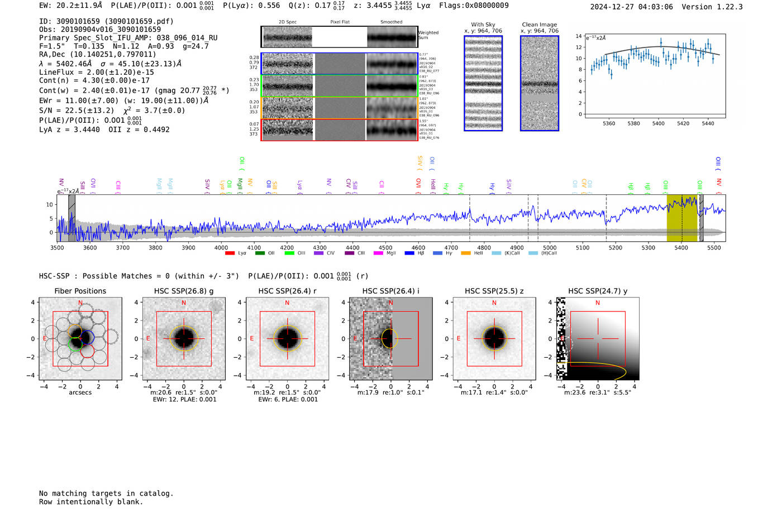
Task: Click the emission line fit plot
Action: pyautogui.click(x=655, y=75)
